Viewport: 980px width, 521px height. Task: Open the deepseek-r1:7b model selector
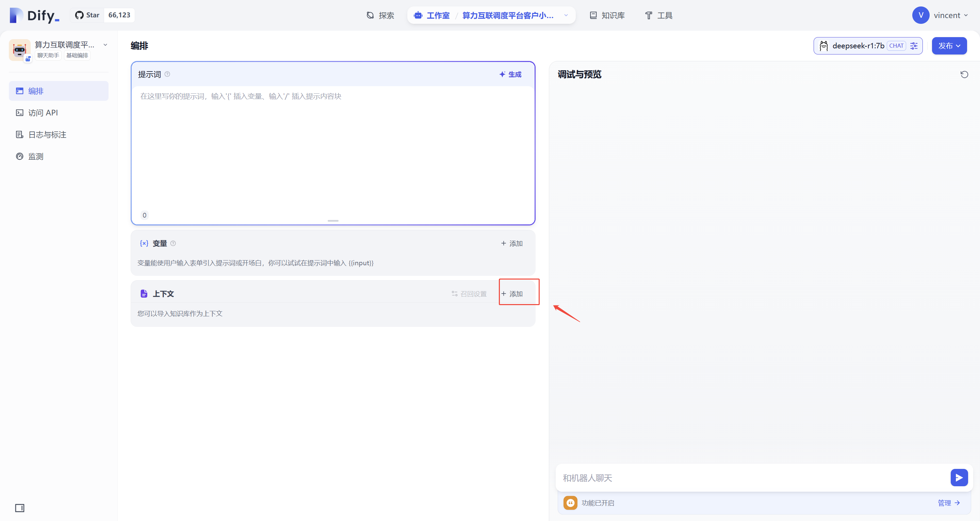pos(868,46)
